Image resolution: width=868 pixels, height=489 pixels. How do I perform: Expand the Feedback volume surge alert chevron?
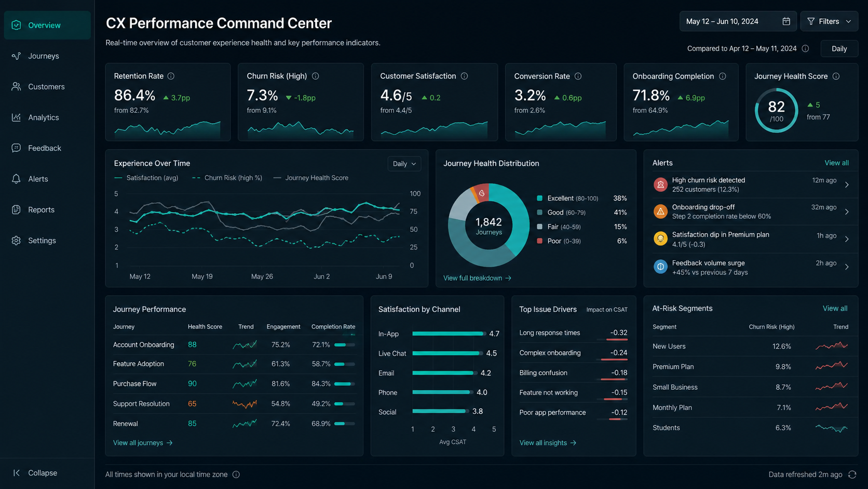pyautogui.click(x=847, y=267)
